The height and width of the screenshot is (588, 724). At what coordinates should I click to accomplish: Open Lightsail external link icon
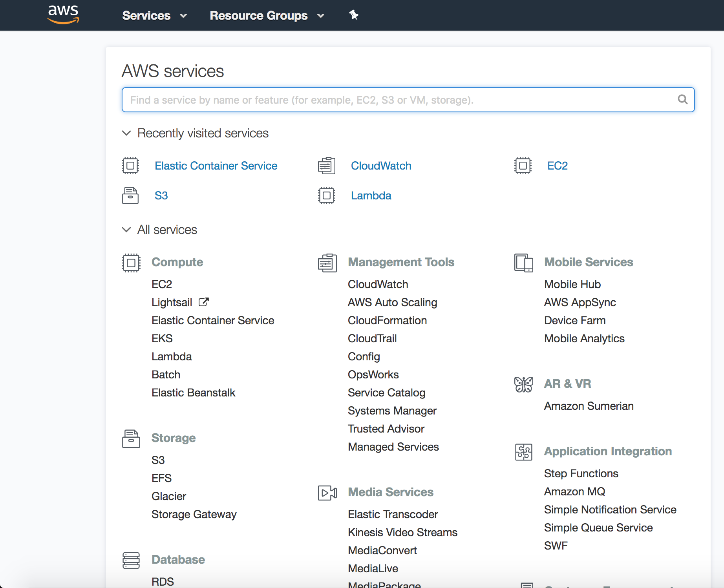[x=203, y=302]
